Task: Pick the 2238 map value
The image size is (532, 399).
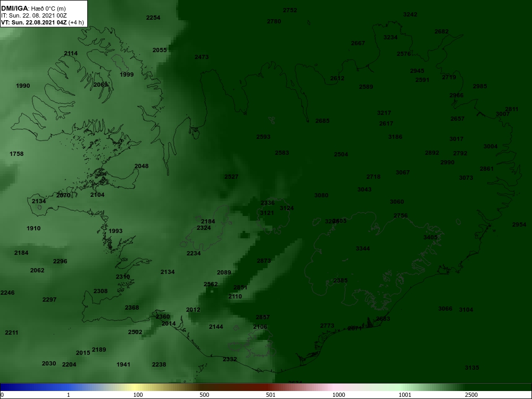Action: pyautogui.click(x=159, y=365)
